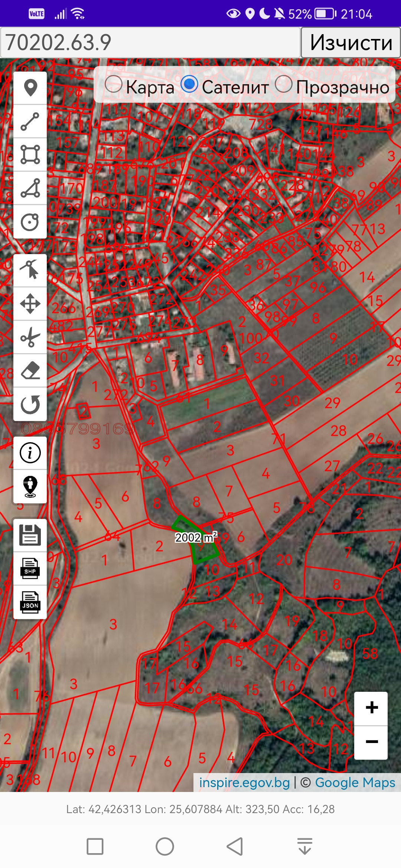Screen dimensions: 401x868
Task: Pick the circle drawing tool
Action: (30, 222)
